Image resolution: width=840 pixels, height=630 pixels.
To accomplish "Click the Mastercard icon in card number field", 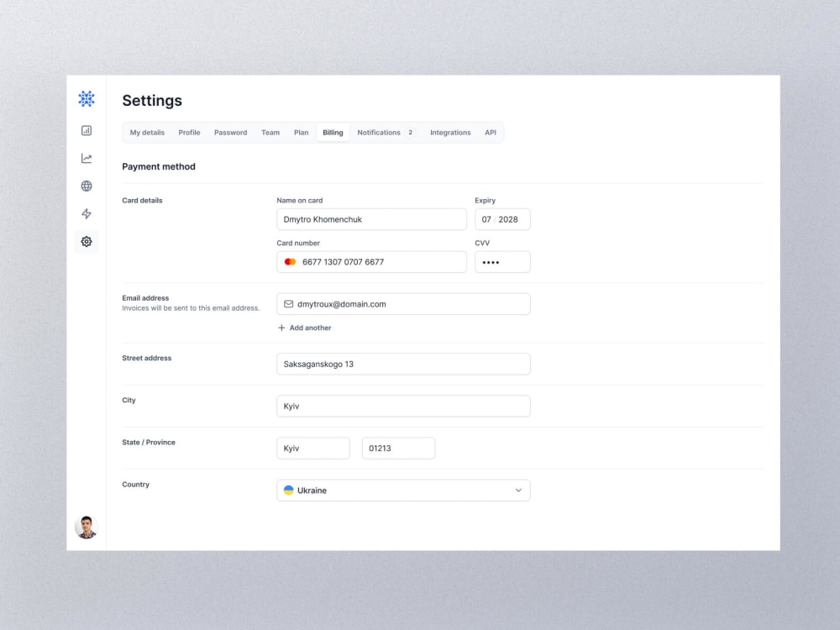I will point(289,261).
